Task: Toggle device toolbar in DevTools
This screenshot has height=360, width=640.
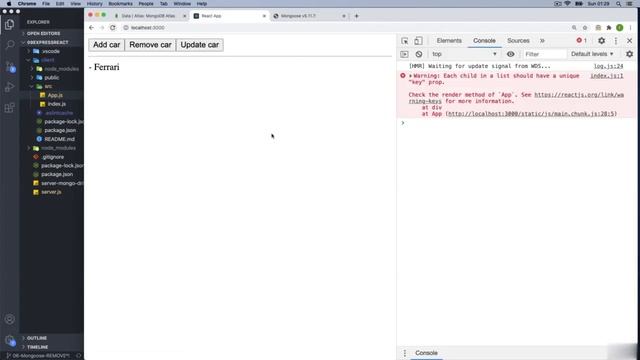Action: coord(418,41)
